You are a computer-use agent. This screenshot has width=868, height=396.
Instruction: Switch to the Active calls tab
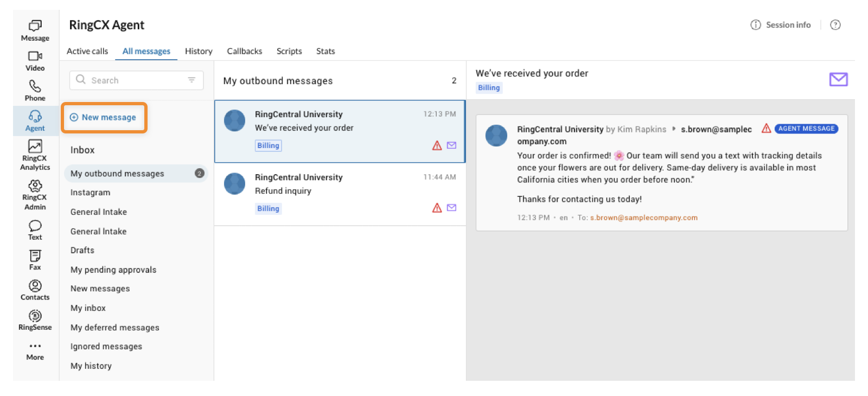[x=87, y=52]
